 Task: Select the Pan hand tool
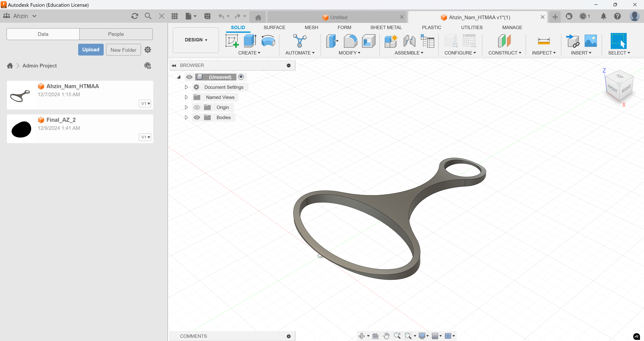pos(386,336)
